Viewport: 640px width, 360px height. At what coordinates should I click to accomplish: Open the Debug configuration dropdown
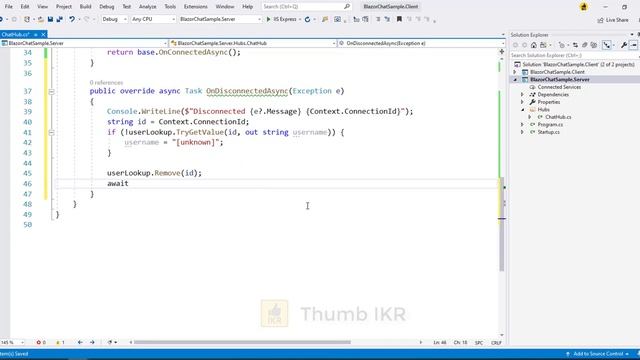[114, 19]
